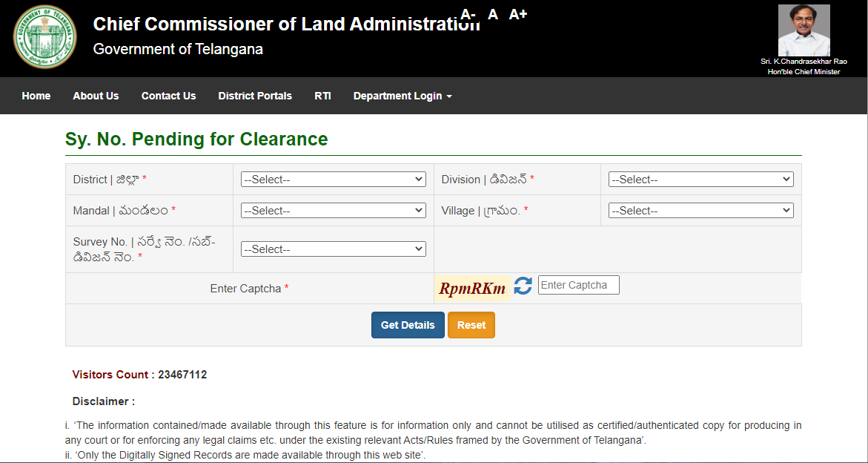This screenshot has height=463, width=868.
Task: Navigate to Contact Us
Action: 168,96
